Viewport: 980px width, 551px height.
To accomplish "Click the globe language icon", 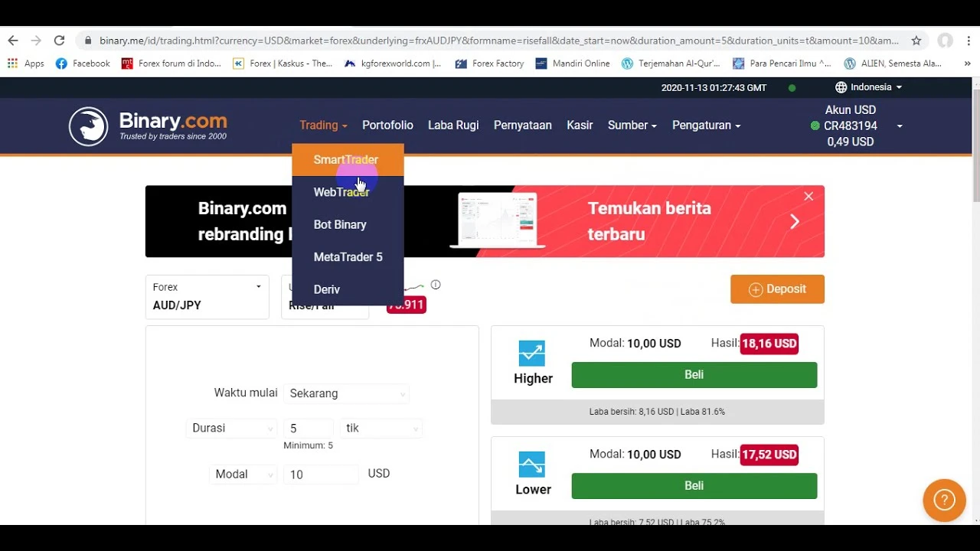I will coord(841,87).
